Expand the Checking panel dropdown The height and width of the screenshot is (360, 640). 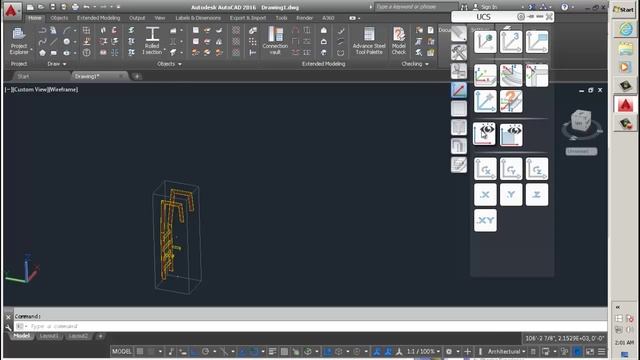click(x=415, y=64)
